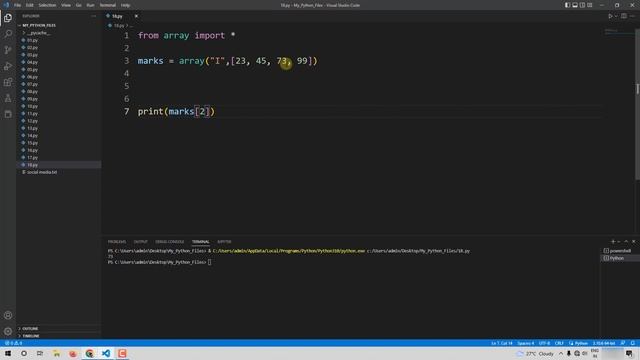Open the Source Control view
Screen dimensions: 640x360
click(8, 50)
